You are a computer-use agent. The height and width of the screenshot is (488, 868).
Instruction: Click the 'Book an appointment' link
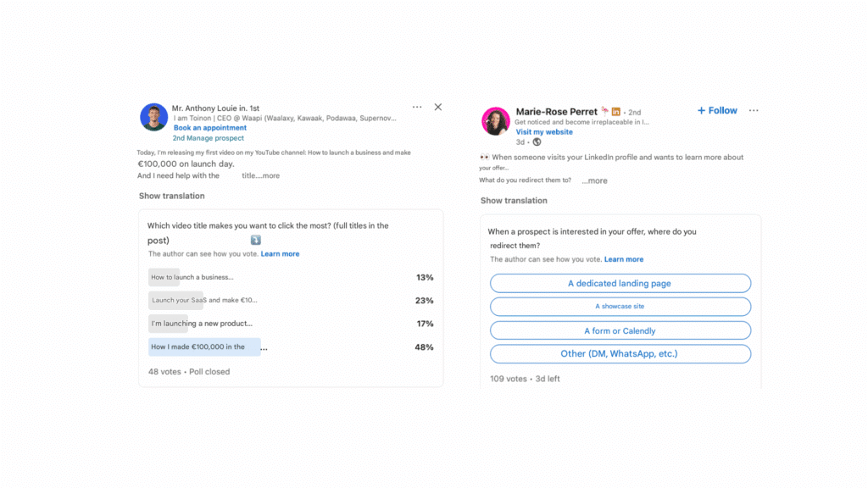point(210,128)
